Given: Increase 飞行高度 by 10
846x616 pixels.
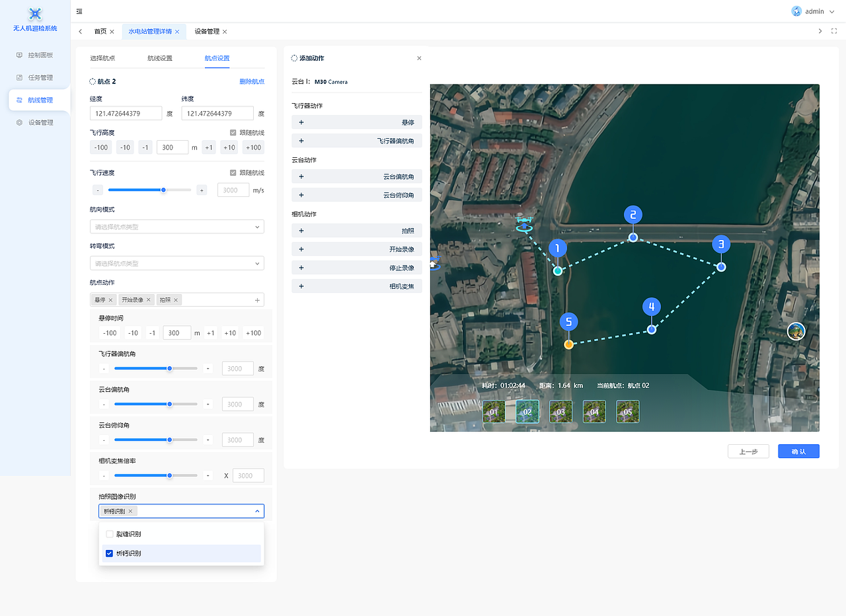Looking at the screenshot, I should pyautogui.click(x=229, y=147).
